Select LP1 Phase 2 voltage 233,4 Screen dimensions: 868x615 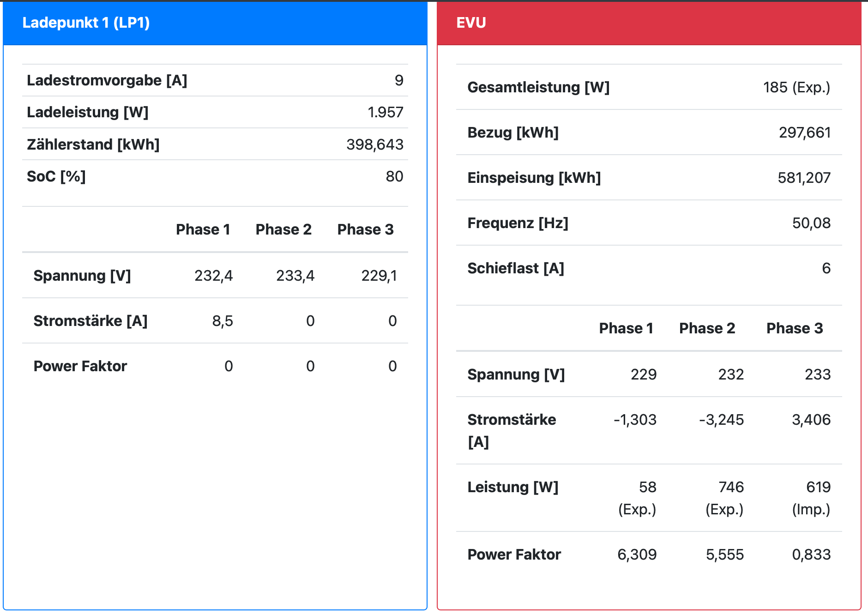tap(295, 276)
